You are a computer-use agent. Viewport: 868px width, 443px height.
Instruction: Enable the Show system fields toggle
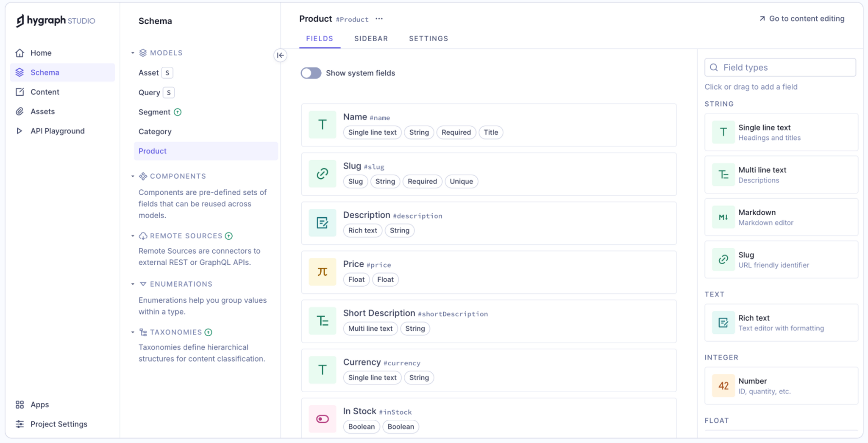point(311,73)
